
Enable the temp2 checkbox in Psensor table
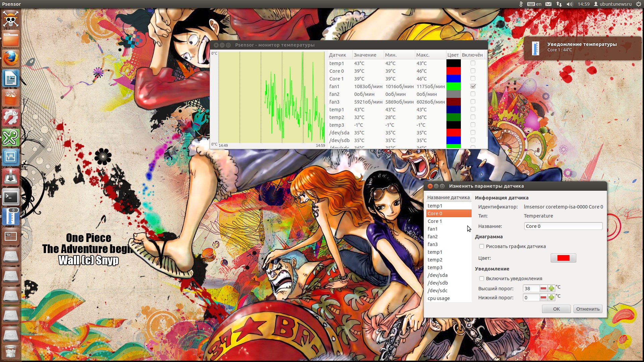point(473,117)
